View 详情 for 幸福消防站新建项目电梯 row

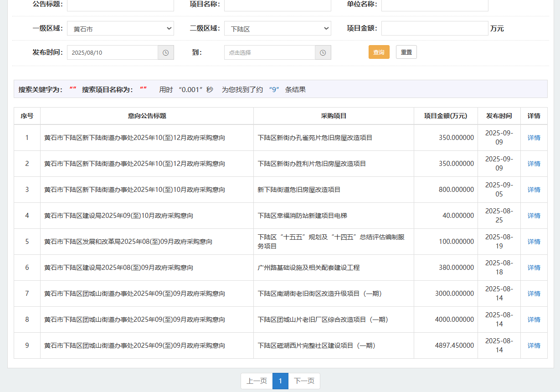pyautogui.click(x=534, y=216)
